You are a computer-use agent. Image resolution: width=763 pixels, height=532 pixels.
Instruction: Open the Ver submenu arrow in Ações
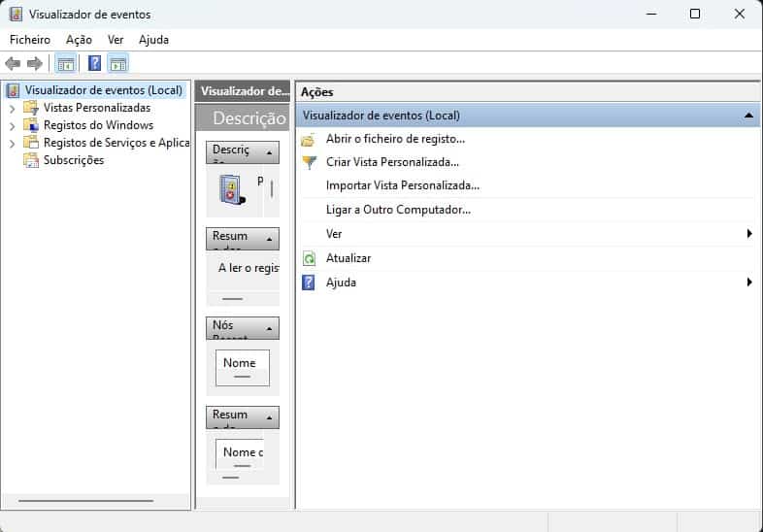[x=749, y=234]
